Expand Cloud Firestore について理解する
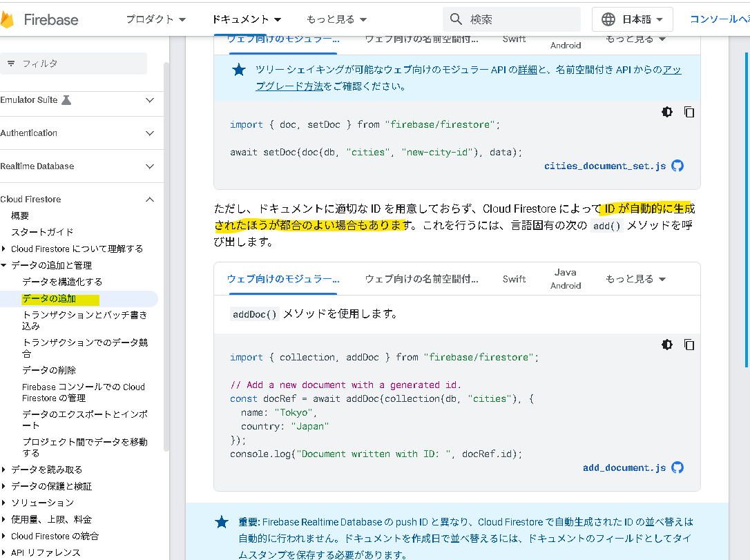Screen dimensions: 750x560 point(4,249)
